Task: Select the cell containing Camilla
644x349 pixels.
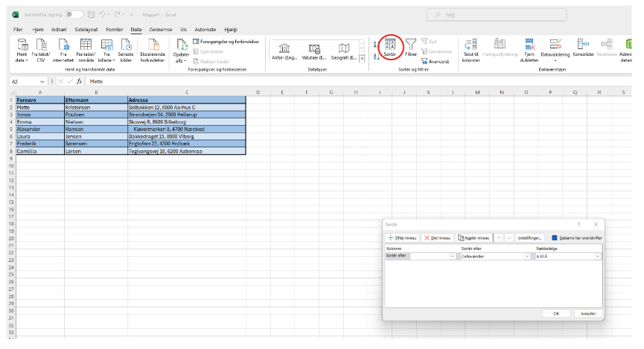Action: [40, 151]
